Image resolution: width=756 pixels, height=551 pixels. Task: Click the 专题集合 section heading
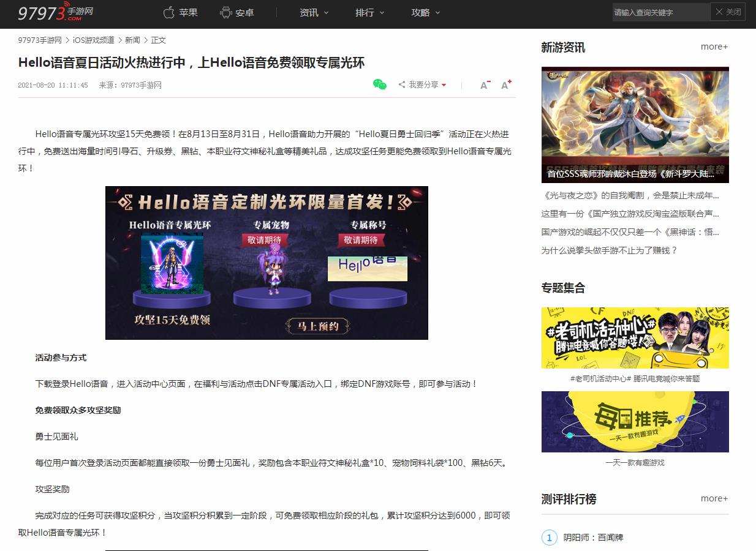point(563,288)
